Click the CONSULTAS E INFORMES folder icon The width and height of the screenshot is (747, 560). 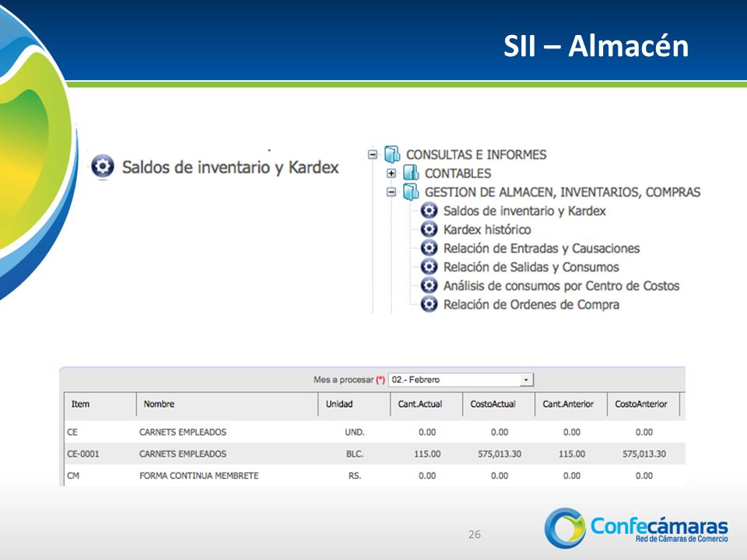click(392, 154)
